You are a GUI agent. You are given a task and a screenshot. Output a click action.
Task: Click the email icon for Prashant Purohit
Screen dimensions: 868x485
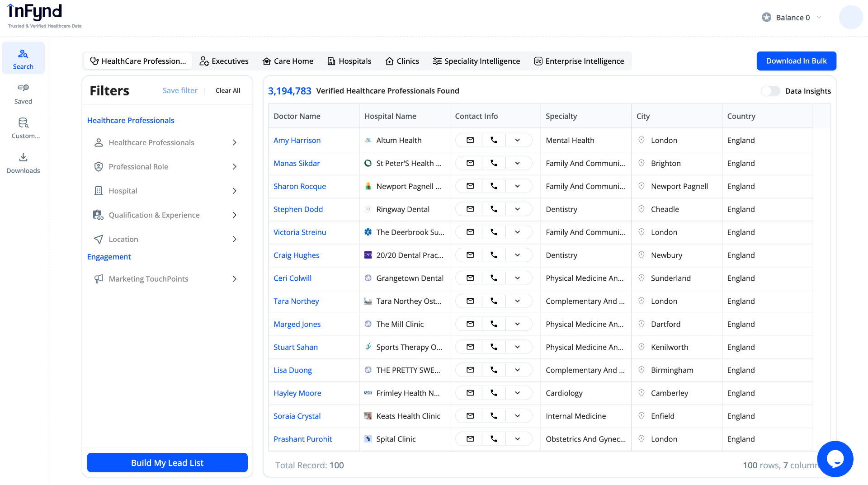click(470, 439)
